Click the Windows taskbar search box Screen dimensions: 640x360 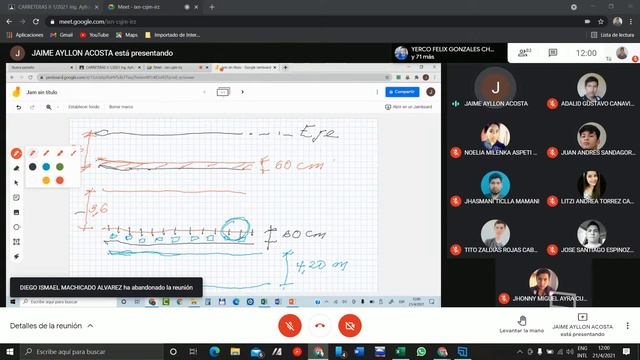click(91, 351)
